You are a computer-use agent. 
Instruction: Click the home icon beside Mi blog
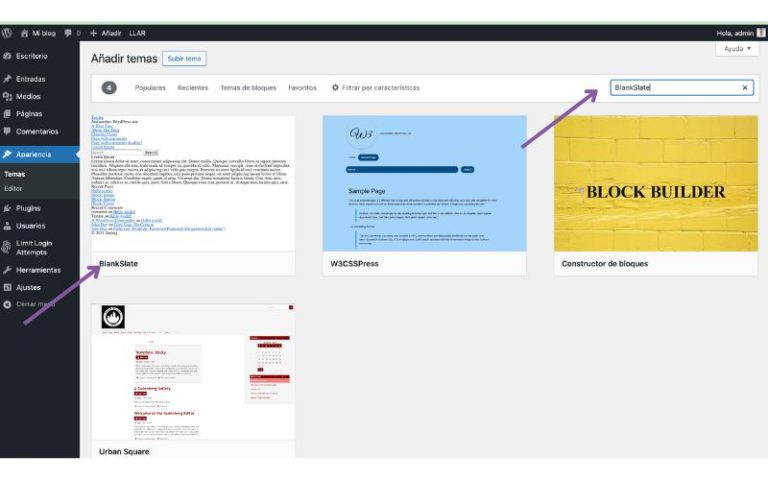click(24, 33)
